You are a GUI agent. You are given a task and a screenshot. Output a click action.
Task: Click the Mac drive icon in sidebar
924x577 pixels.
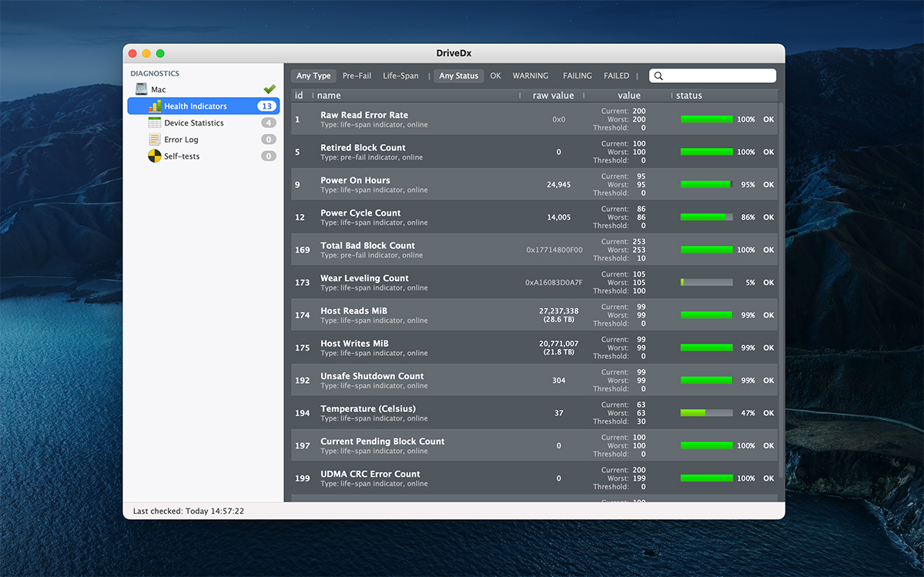pyautogui.click(x=142, y=89)
